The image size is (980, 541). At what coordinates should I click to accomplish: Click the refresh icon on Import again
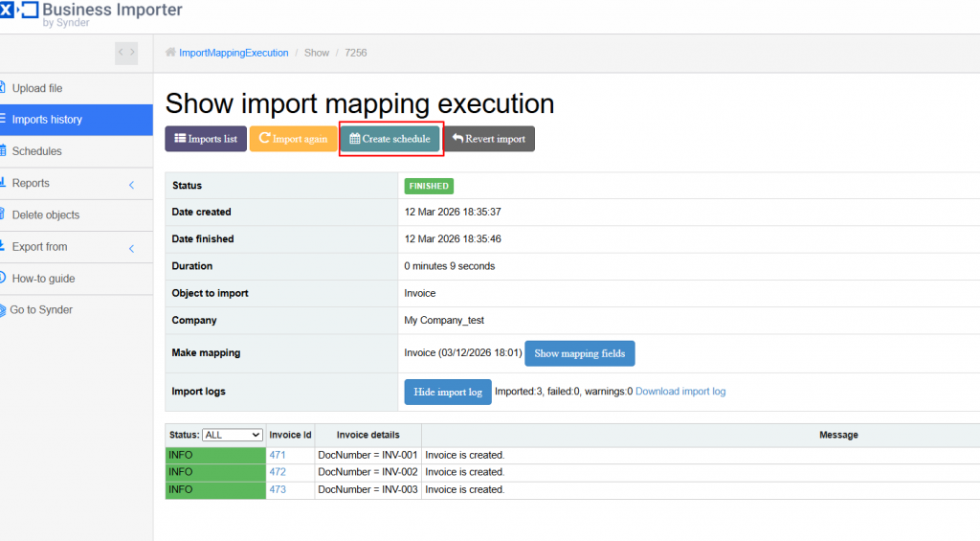point(264,139)
